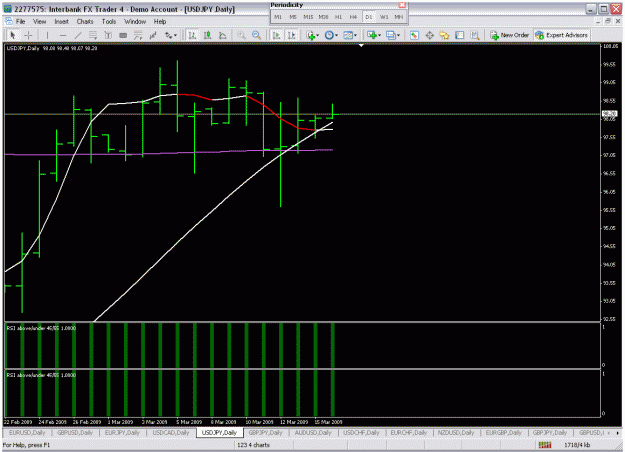Screen dimensions: 625x452
Task: Choose the horizontal line drawing tool
Action: 63,35
